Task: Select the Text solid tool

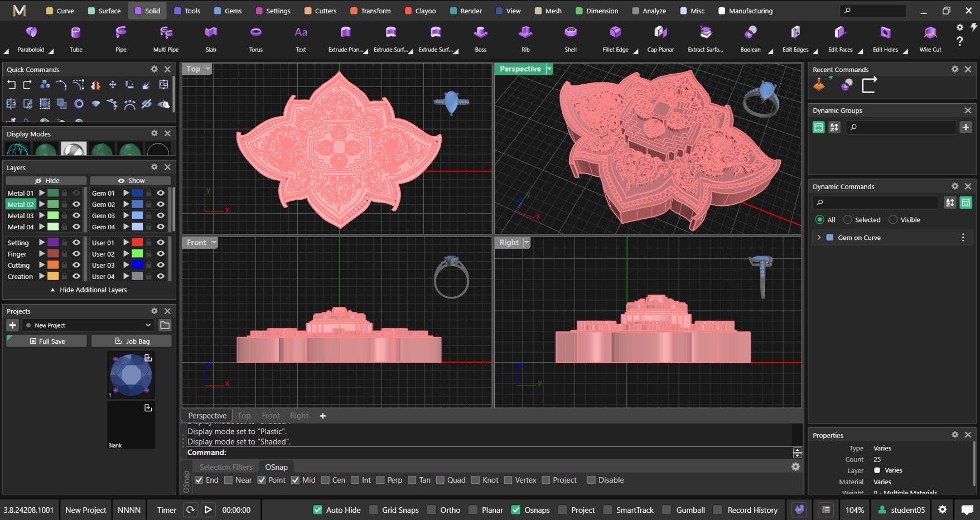Action: coord(301,38)
